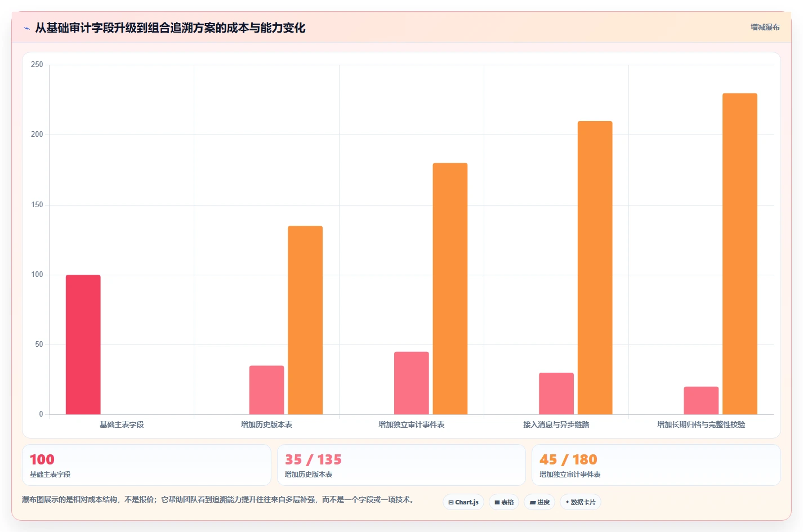Image resolution: width=803 pixels, height=532 pixels.
Task: Click the 基础主表字段 caption in the first card
Action: 50,475
